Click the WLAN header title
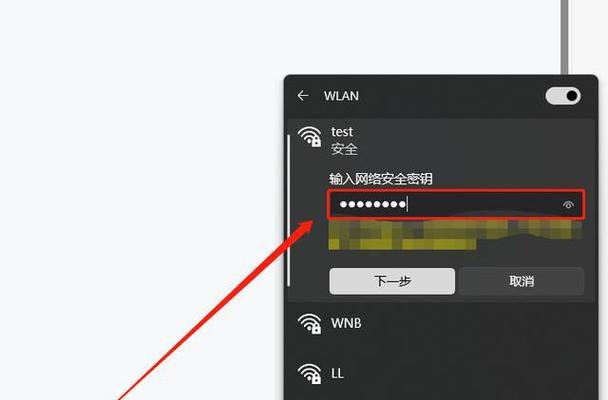The height and width of the screenshot is (400, 608). (x=341, y=96)
